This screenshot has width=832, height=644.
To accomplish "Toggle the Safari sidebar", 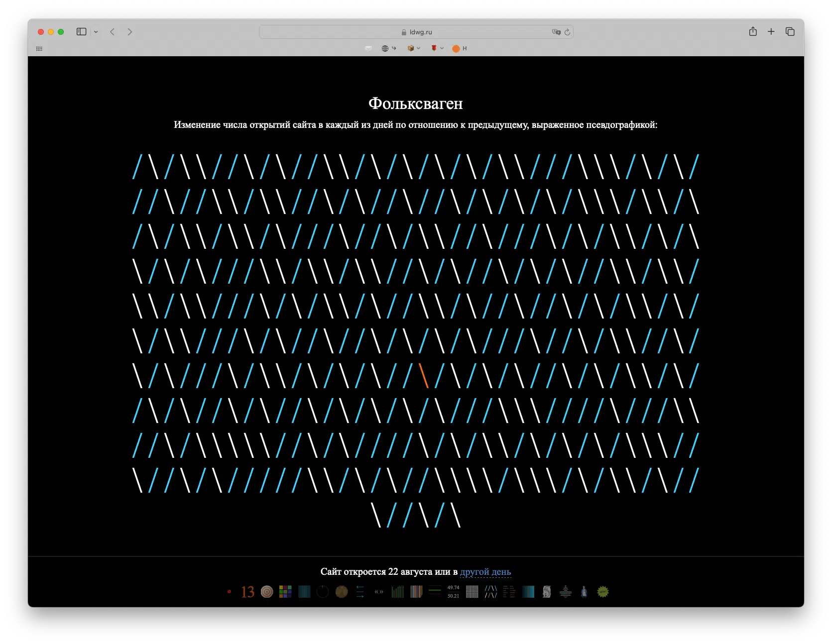I will (x=81, y=32).
